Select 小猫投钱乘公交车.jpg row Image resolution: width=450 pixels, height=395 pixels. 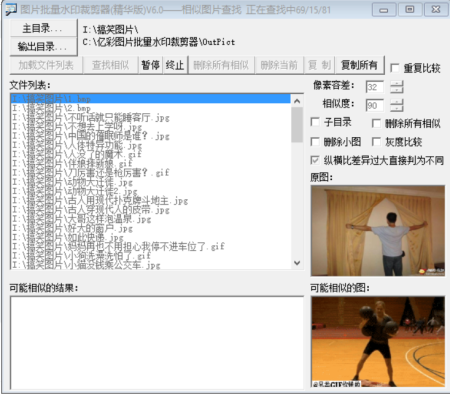tap(151, 265)
